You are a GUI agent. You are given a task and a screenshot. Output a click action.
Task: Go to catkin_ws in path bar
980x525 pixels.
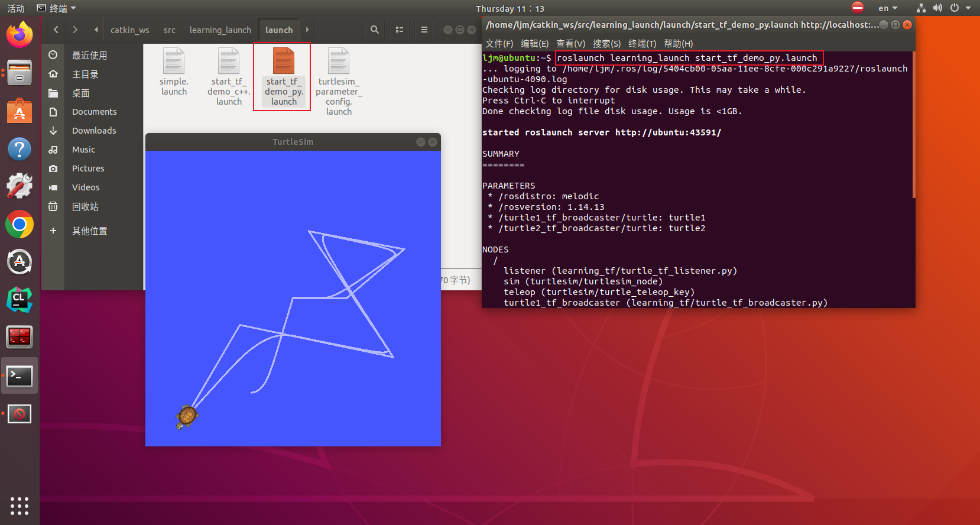pos(130,30)
